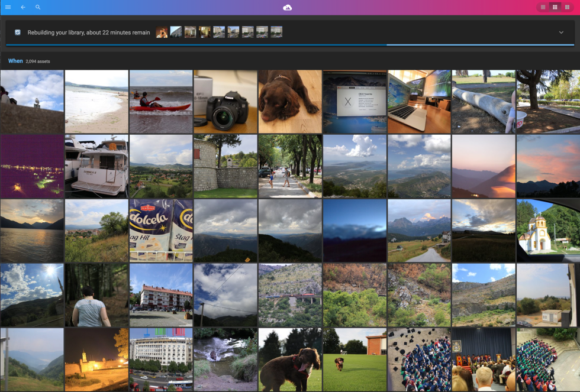This screenshot has height=392, width=580.
Task: Open the camera with lens photo
Action: point(225,101)
